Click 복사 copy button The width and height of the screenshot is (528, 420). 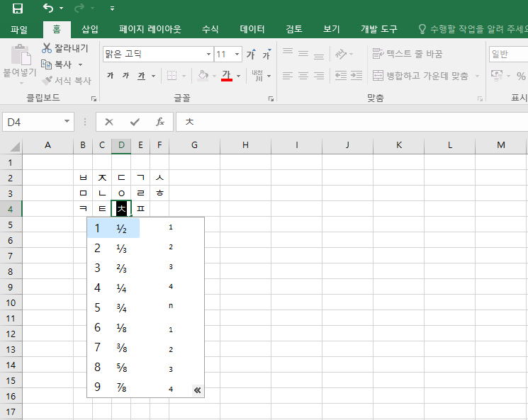[57, 64]
